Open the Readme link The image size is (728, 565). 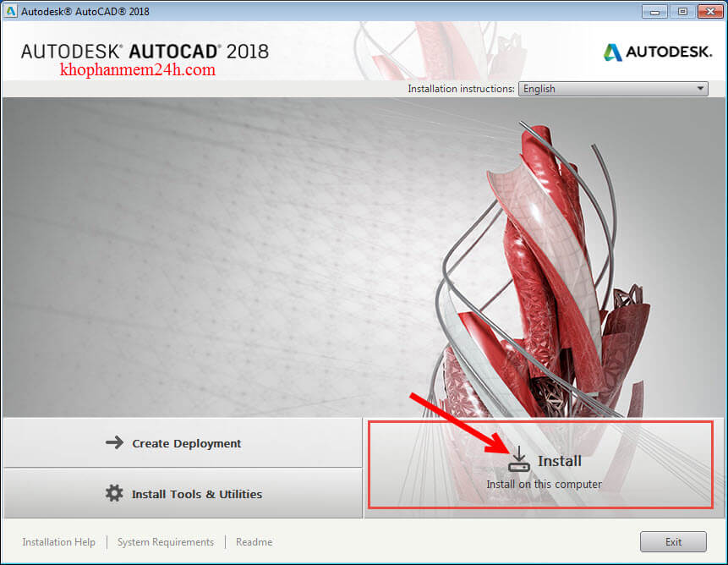coord(254,542)
